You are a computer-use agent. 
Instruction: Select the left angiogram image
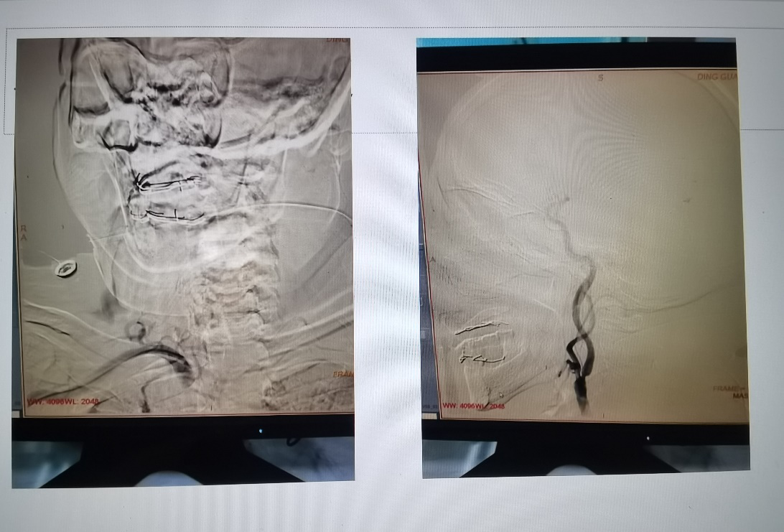tap(185, 226)
